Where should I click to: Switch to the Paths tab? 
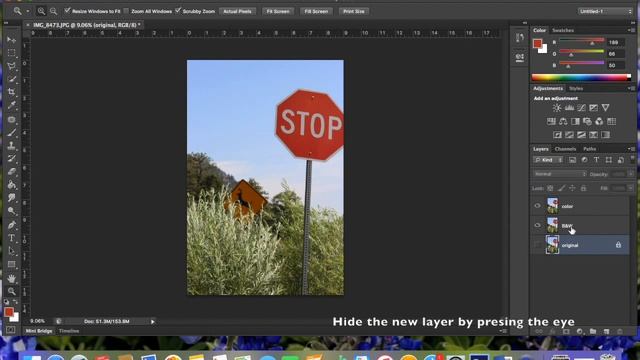tap(589, 149)
